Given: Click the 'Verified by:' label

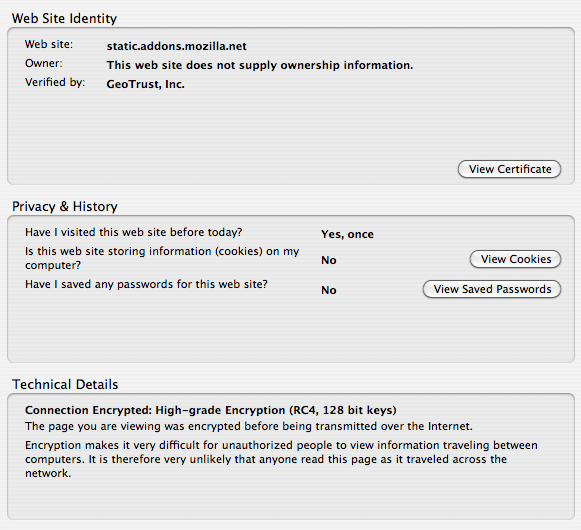Looking at the screenshot, I should tap(55, 82).
